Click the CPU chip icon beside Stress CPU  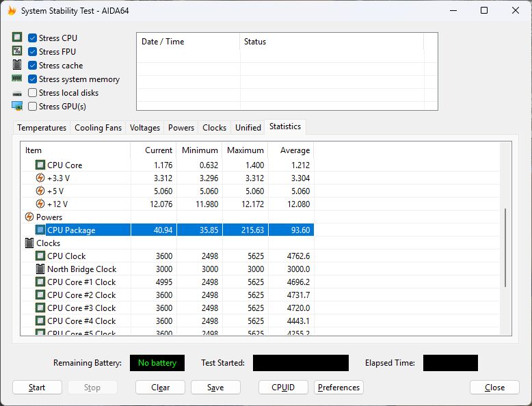(x=17, y=37)
